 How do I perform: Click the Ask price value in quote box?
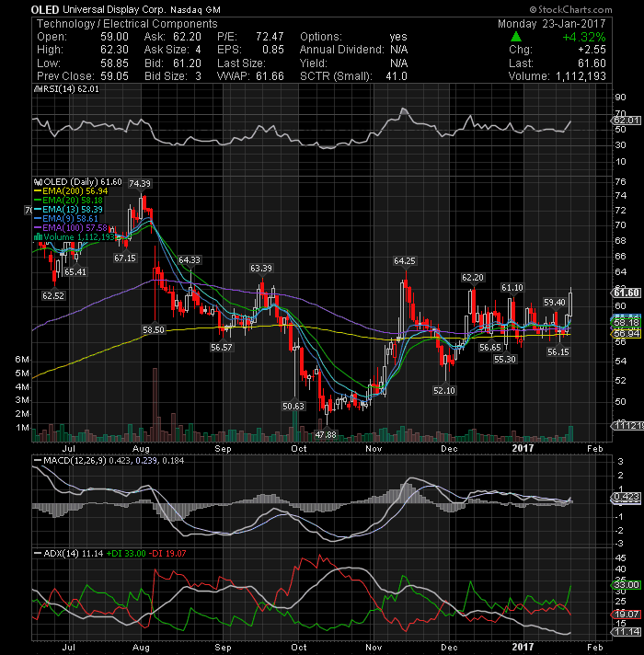point(187,37)
